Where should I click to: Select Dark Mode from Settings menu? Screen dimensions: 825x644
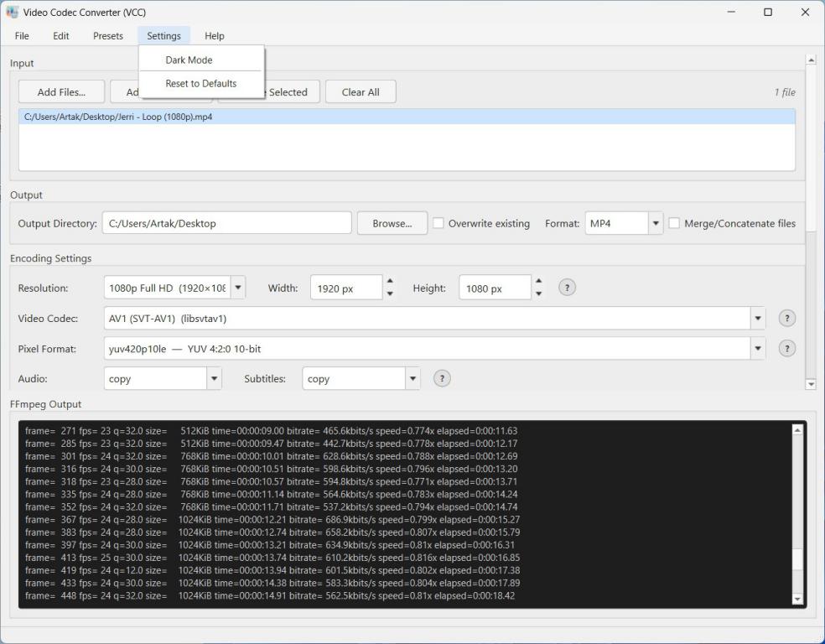coord(189,60)
